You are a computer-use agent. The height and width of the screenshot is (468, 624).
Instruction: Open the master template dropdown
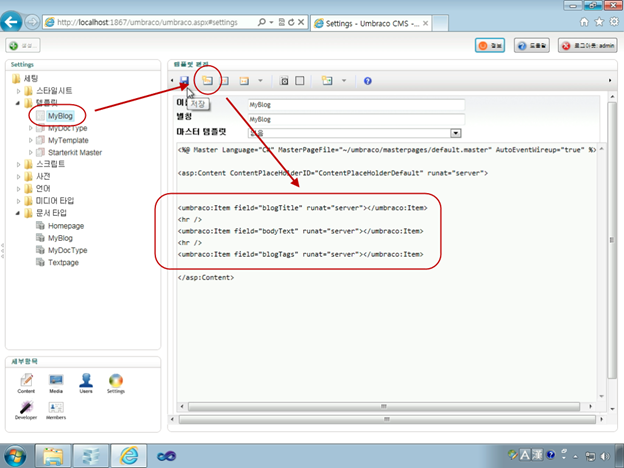pos(455,133)
